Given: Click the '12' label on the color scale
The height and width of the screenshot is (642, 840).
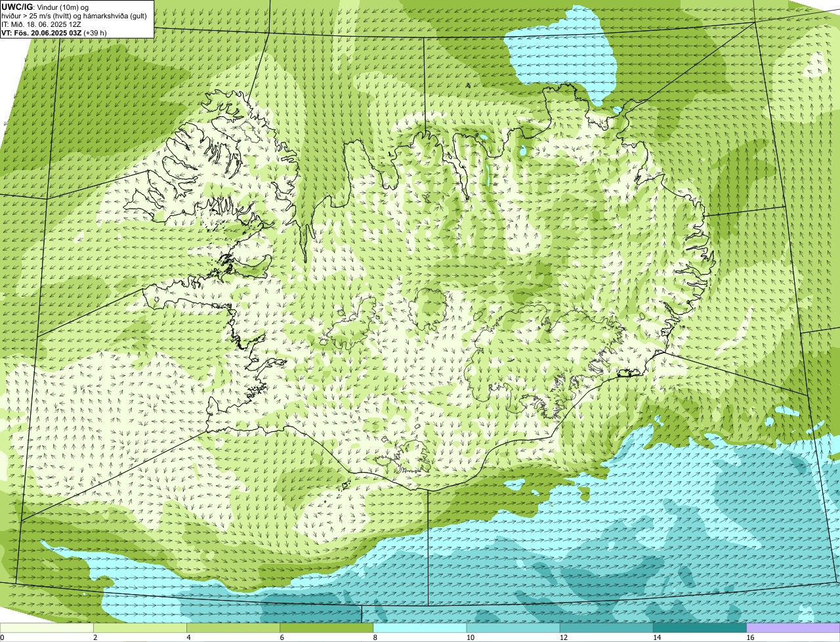Looking at the screenshot, I should pos(564,637).
